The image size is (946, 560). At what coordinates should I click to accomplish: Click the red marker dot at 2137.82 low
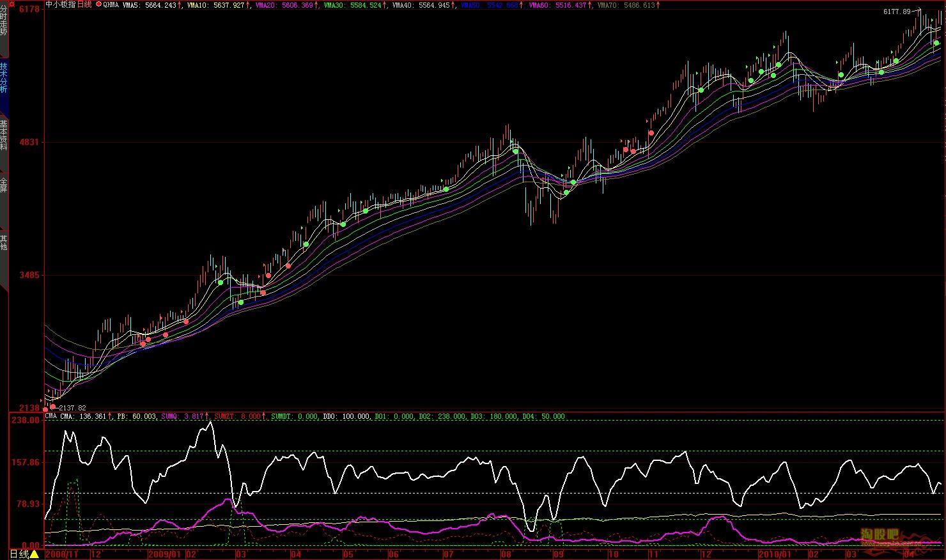pyautogui.click(x=53, y=407)
